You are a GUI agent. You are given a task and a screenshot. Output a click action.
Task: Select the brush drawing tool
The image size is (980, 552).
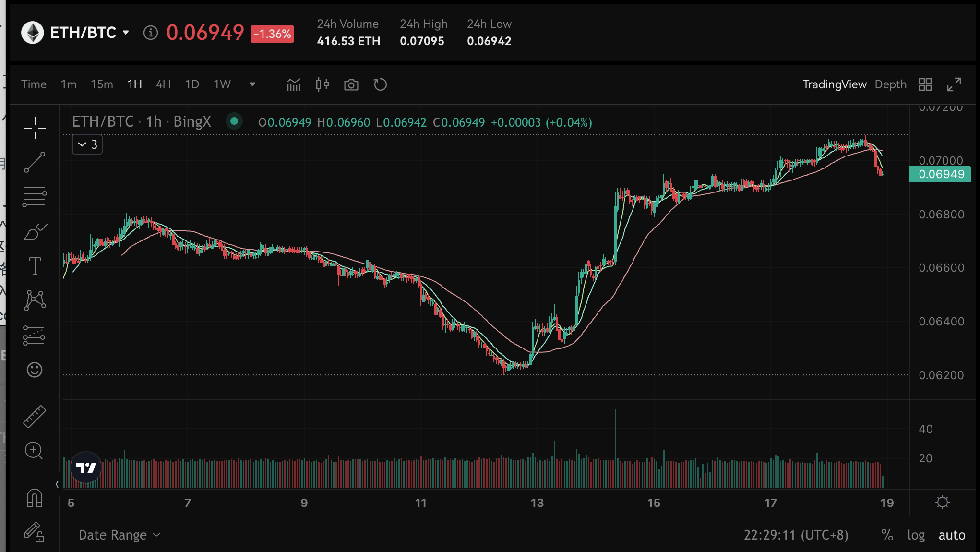click(35, 232)
